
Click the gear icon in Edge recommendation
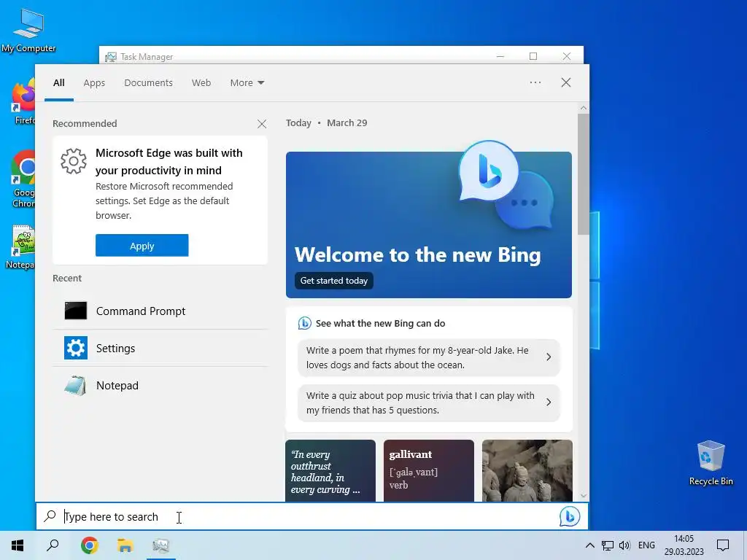pos(74,161)
